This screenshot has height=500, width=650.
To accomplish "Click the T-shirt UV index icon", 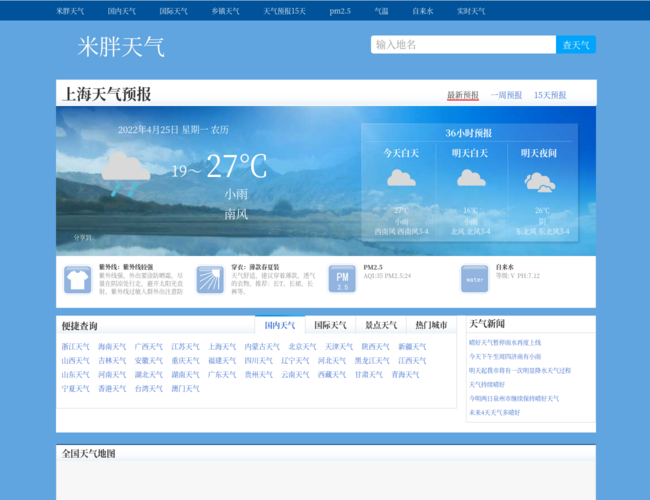I will tap(78, 280).
